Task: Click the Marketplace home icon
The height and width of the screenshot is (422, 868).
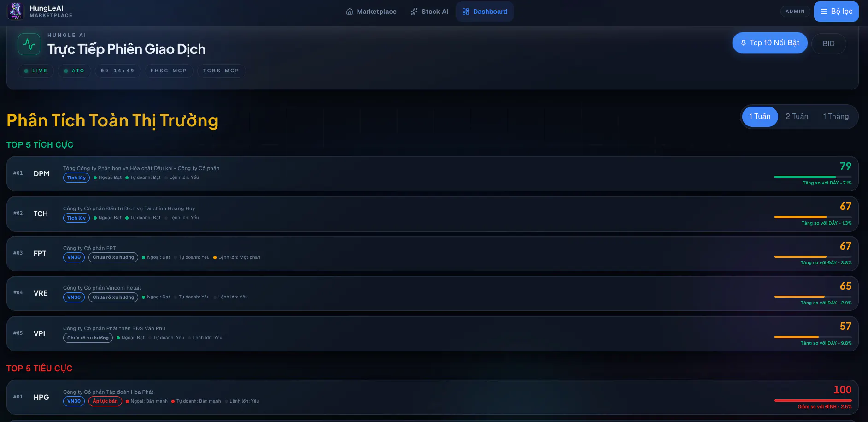Action: [350, 12]
